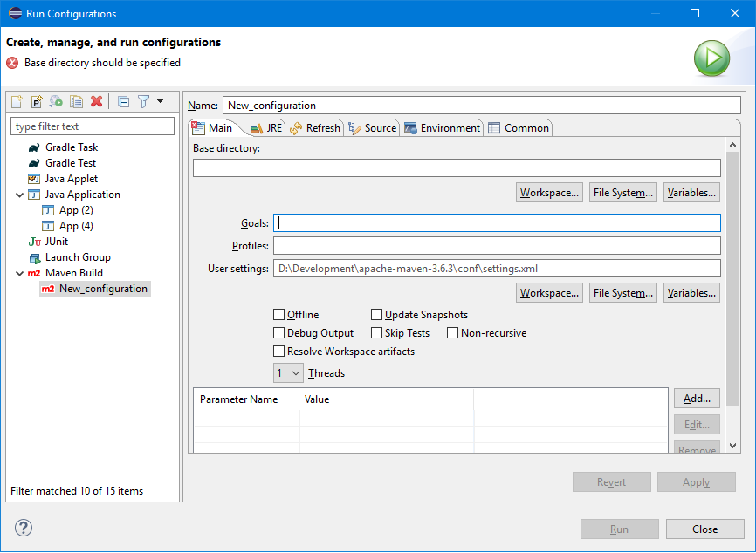Click the Collapse All icon
Screen dimensions: 756x553
123,102
